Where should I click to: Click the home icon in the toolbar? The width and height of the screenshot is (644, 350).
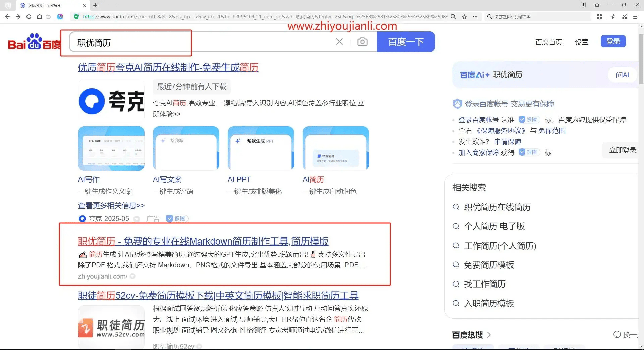coord(39,17)
